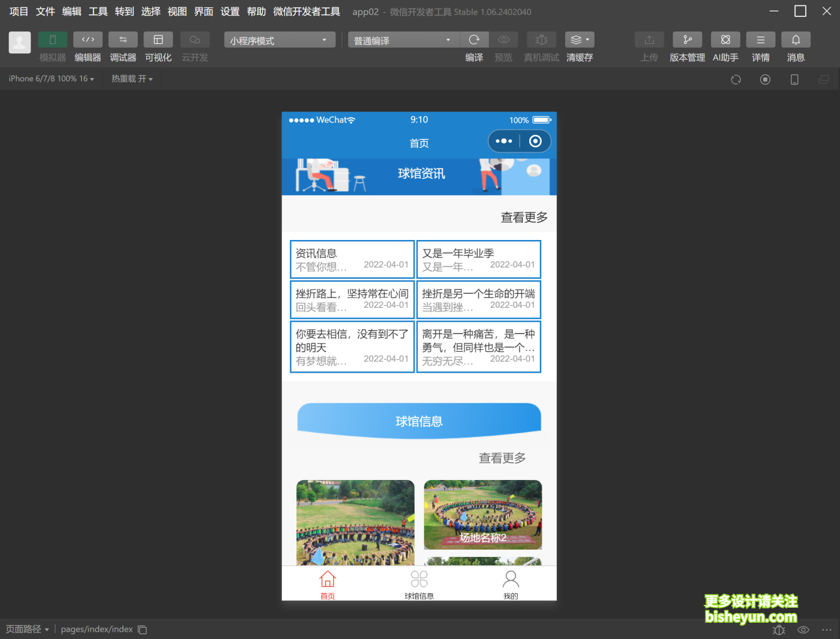Click 查看更多 under 球馆资讯

tap(523, 217)
